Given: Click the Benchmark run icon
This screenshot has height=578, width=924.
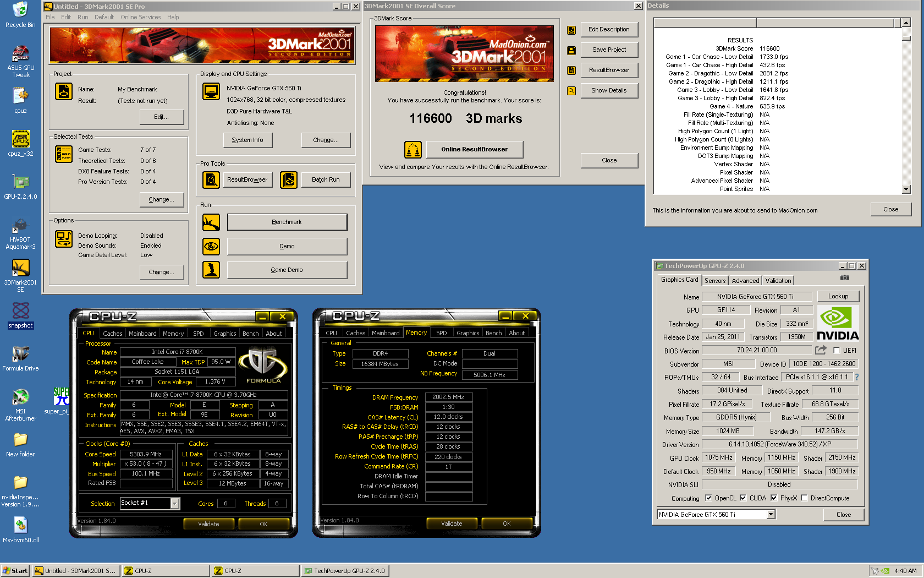Looking at the screenshot, I should 211,222.
